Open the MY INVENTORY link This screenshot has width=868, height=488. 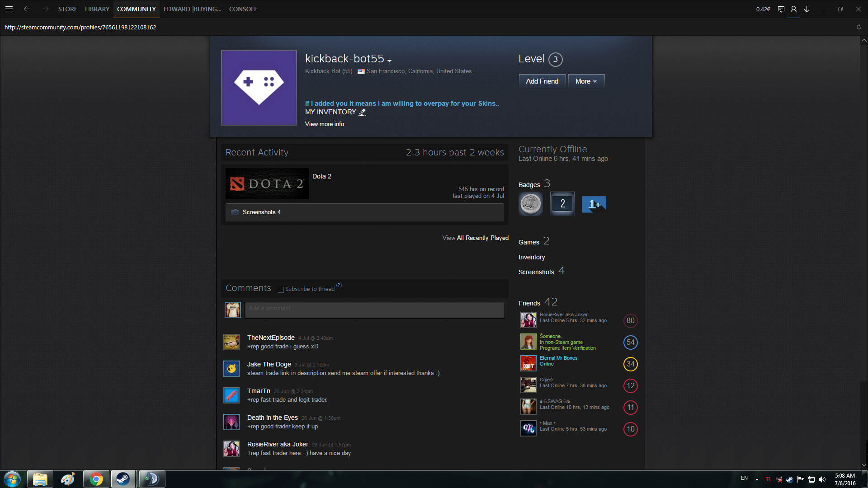click(x=330, y=112)
